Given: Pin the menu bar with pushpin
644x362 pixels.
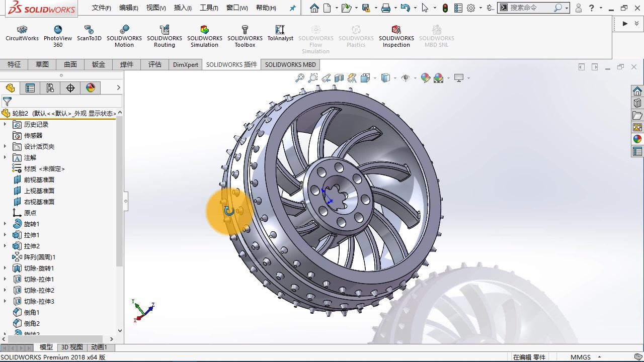Looking at the screenshot, I should tap(293, 8).
